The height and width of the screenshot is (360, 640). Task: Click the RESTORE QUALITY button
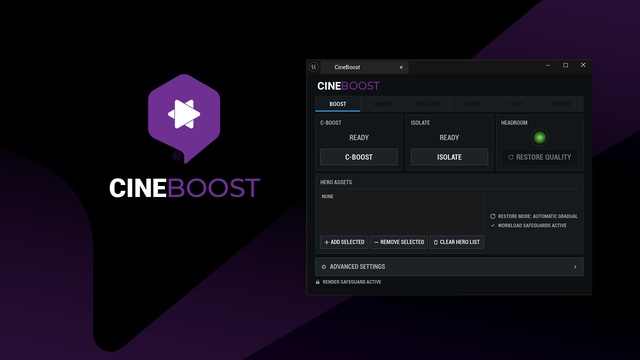click(x=540, y=157)
